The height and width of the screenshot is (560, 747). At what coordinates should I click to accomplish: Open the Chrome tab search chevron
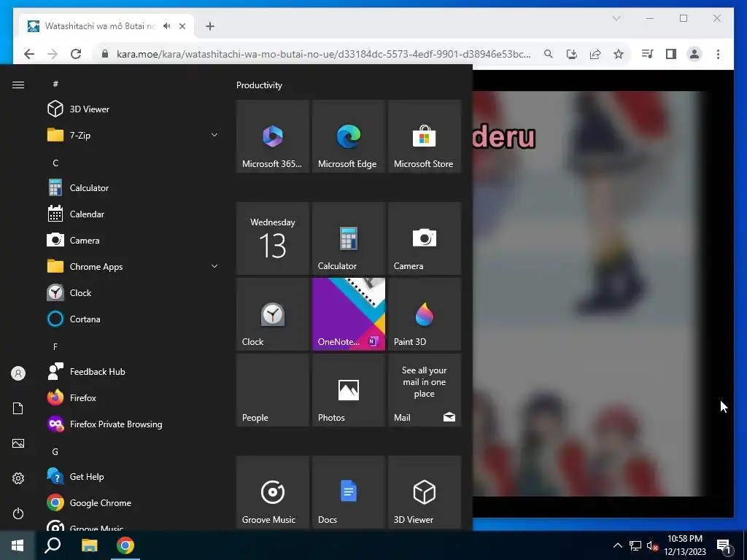(616, 18)
